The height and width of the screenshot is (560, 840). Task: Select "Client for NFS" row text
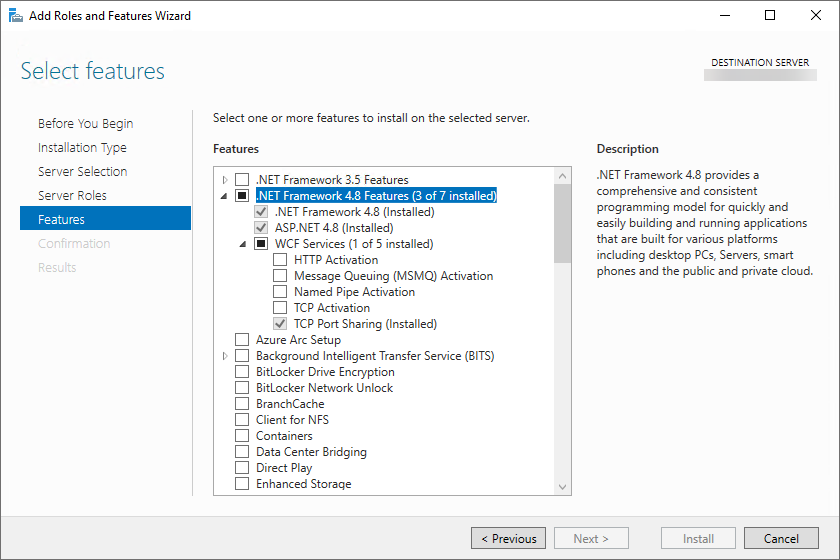pyautogui.click(x=292, y=420)
